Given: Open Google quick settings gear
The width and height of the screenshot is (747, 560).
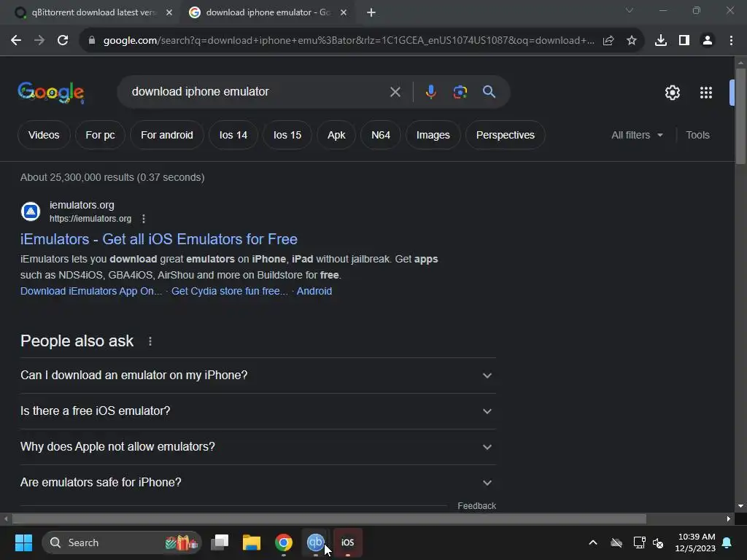Looking at the screenshot, I should coord(672,93).
